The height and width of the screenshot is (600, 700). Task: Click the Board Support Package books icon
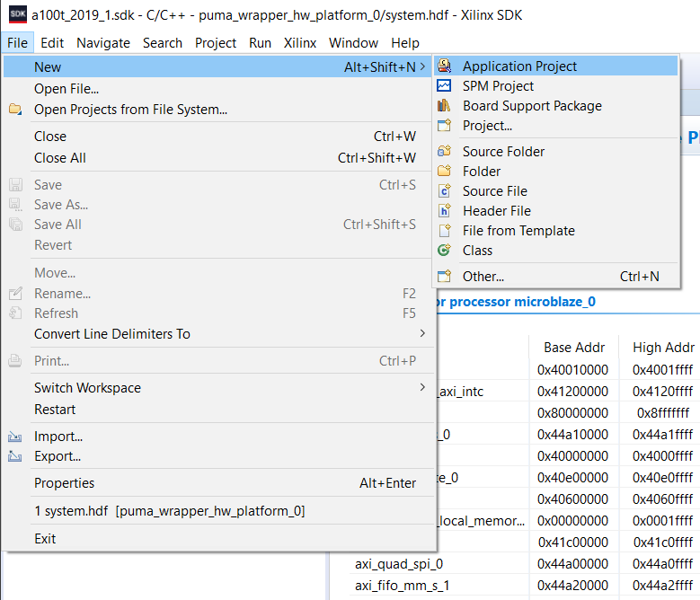tap(444, 105)
